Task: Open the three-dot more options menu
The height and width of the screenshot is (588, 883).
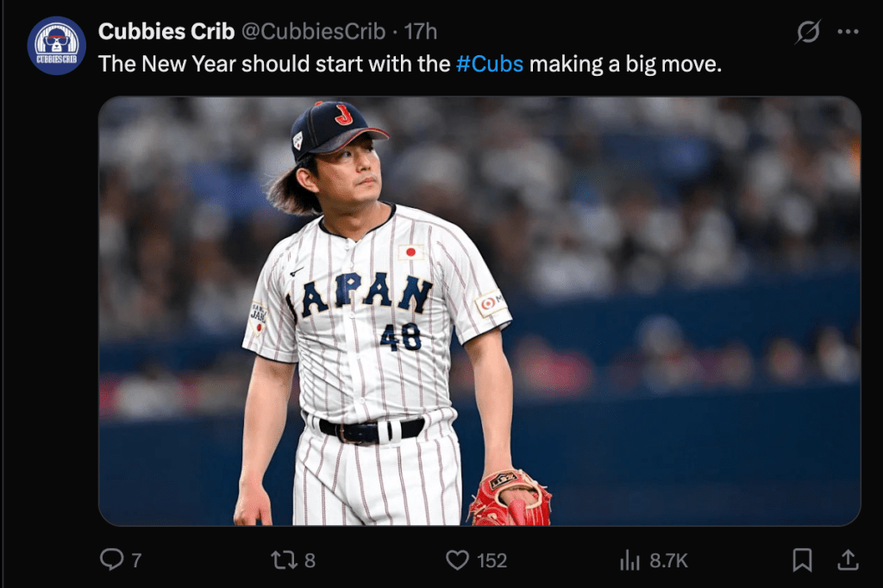Action: pyautogui.click(x=848, y=32)
